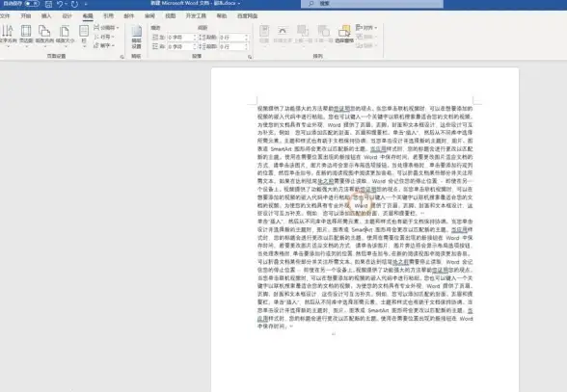Open the 页面设置 page setup dialog launcher
The height and width of the screenshot is (392, 567).
121,57
